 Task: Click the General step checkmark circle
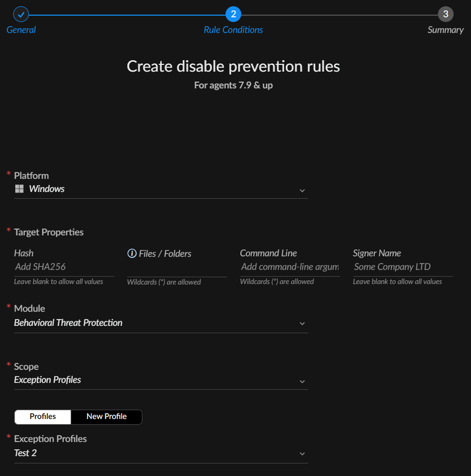pos(21,14)
